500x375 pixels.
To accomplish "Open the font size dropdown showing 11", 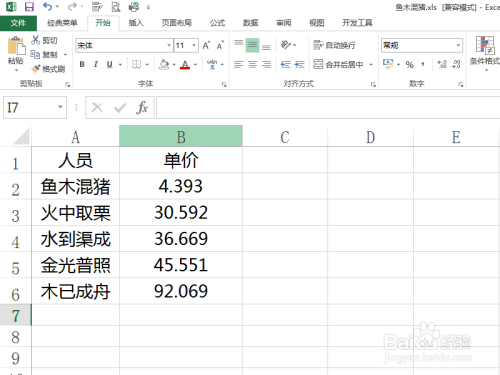I will click(194, 45).
